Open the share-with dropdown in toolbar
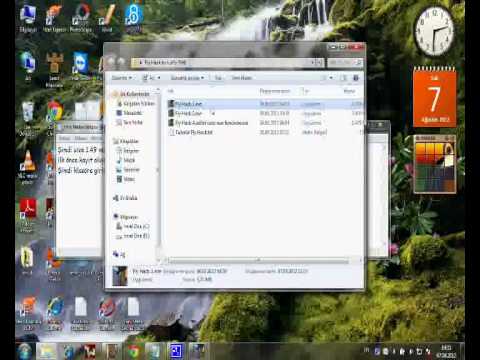Screen dimensions: 480x360 (x=187, y=78)
